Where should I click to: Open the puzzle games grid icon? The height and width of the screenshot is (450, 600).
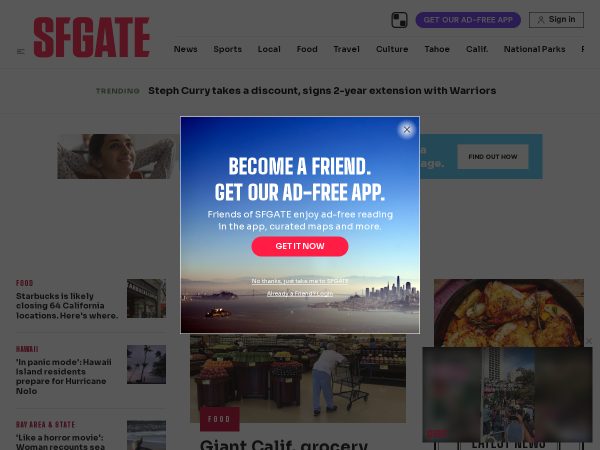399,20
